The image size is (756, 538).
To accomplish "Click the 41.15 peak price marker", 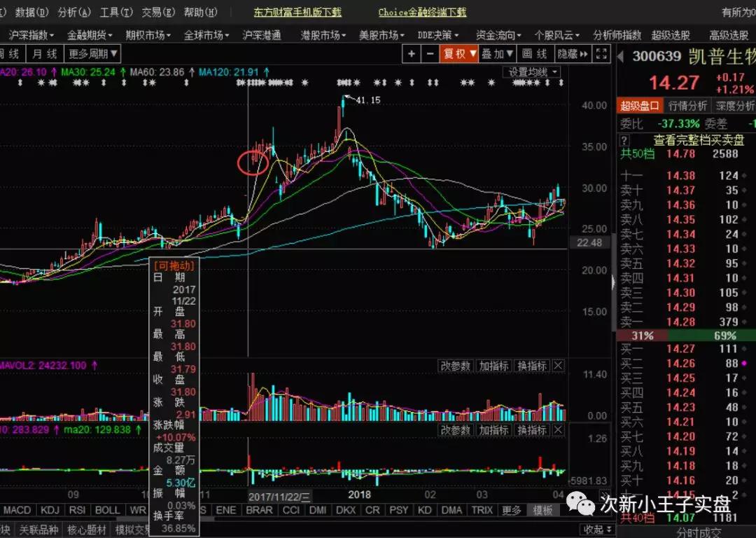I will point(367,100).
